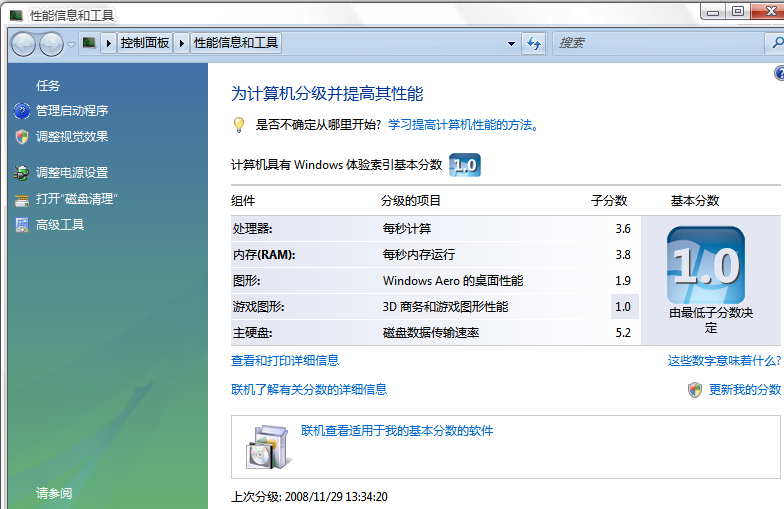Click the 高级工具 icon in the sidebar
Screen dimensions: 784x509
click(x=22, y=225)
